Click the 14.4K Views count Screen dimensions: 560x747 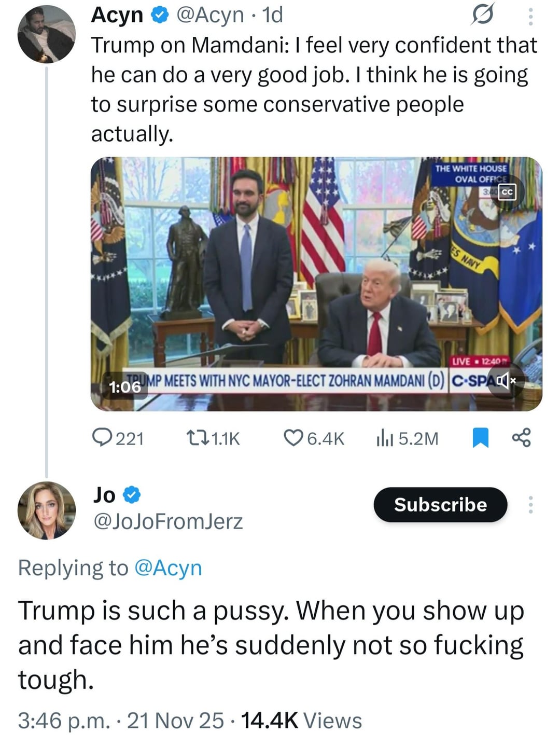coord(301,721)
